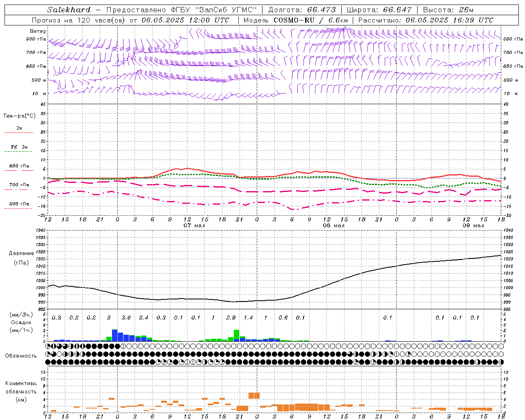Click "Прогноз на 120 часа(ов)" text
525x420 pixels.
click(x=78, y=20)
